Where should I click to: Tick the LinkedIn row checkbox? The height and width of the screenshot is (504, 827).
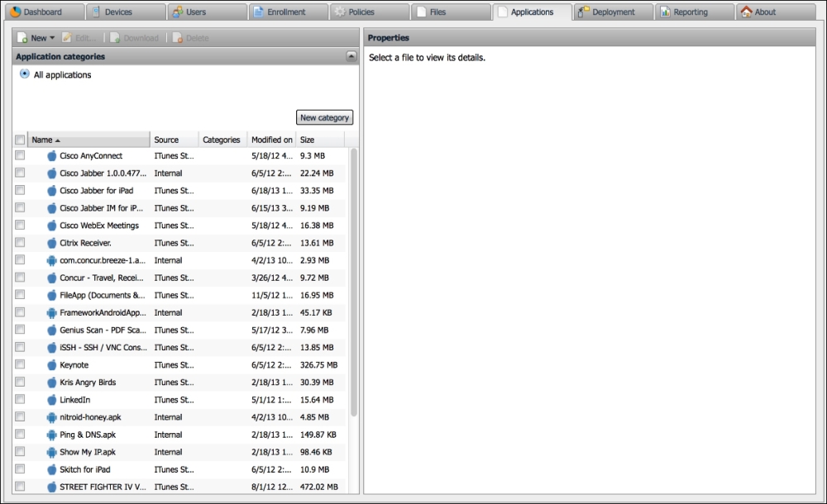[20, 398]
